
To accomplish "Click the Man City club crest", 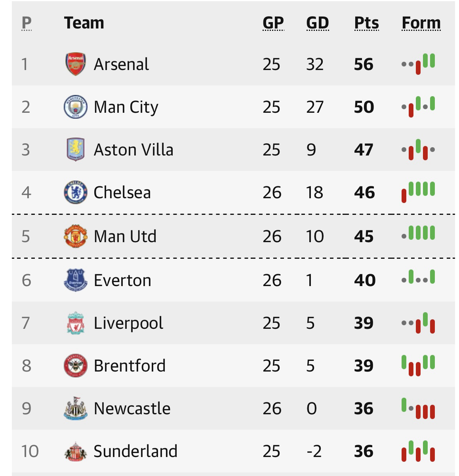I will pyautogui.click(x=75, y=107).
